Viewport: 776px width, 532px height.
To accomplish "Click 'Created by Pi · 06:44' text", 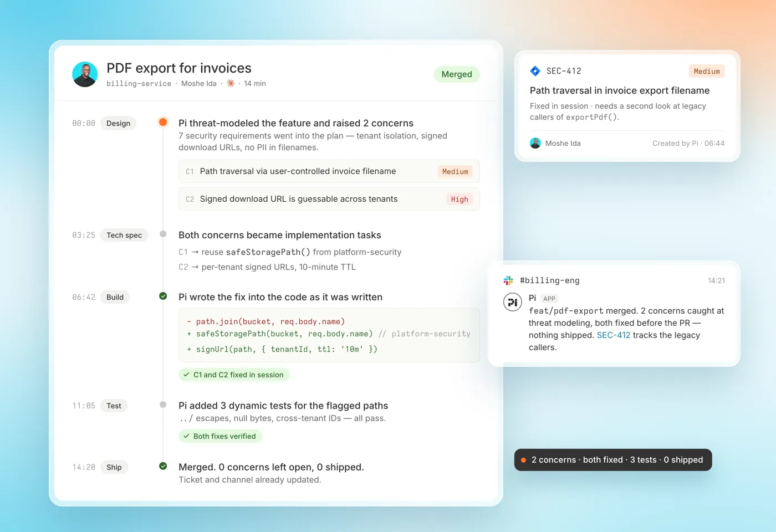I will click(x=688, y=143).
